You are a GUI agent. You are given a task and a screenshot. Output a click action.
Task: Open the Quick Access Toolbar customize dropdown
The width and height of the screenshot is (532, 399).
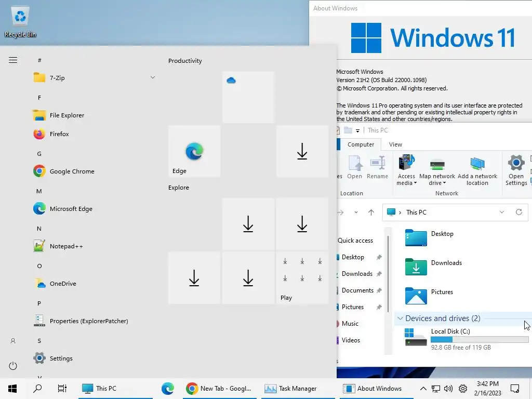click(x=357, y=130)
